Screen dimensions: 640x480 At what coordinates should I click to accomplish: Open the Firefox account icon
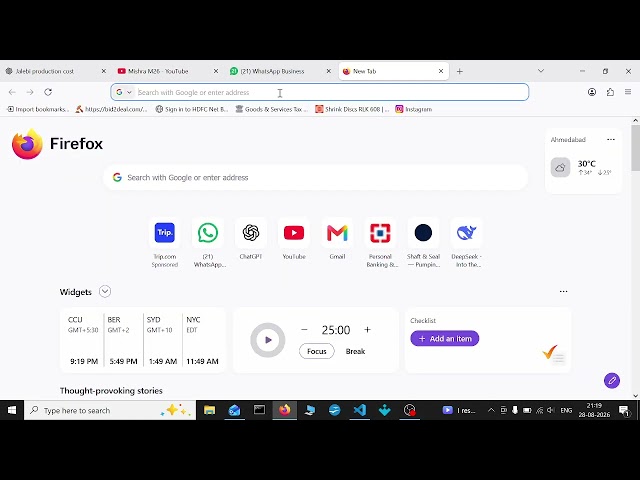[x=592, y=92]
